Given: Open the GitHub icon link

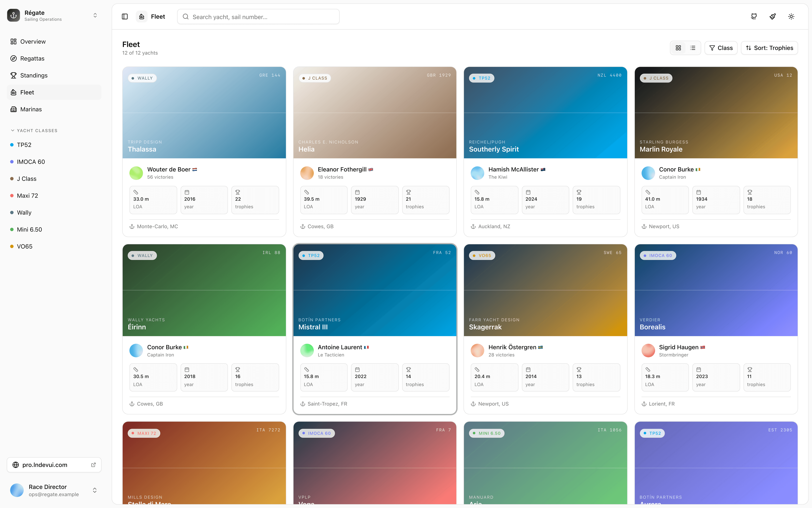Looking at the screenshot, I should 754,17.
